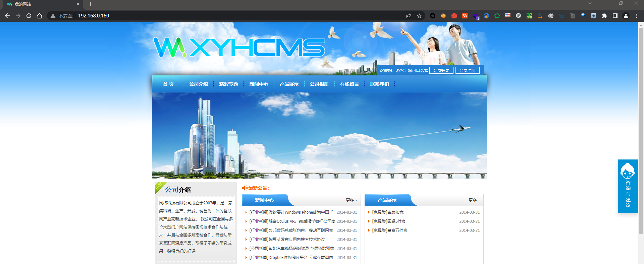The height and width of the screenshot is (264, 644).
Task: Go back with the browser back arrow
Action: click(7, 16)
